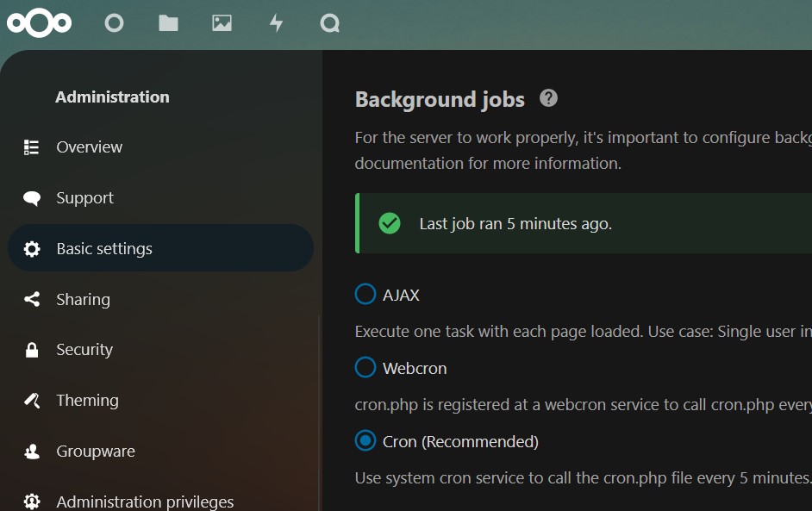Image resolution: width=812 pixels, height=511 pixels.
Task: Select the Webcron radio button
Action: pos(365,368)
